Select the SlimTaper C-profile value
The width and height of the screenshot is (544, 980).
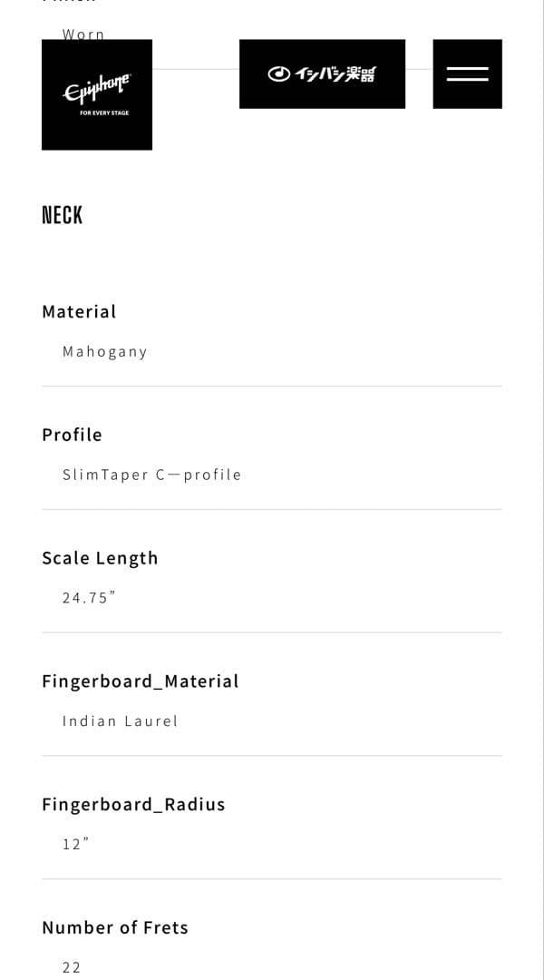tap(151, 475)
